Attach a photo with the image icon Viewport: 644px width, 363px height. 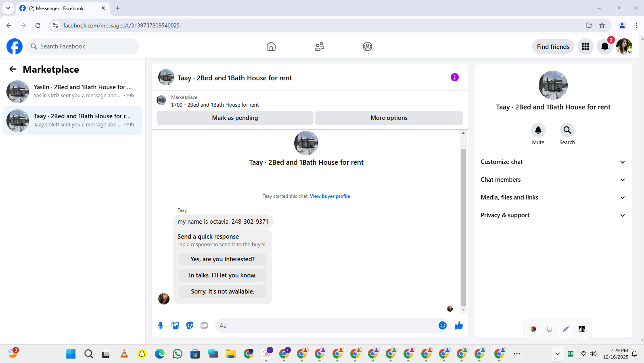pyautogui.click(x=175, y=325)
